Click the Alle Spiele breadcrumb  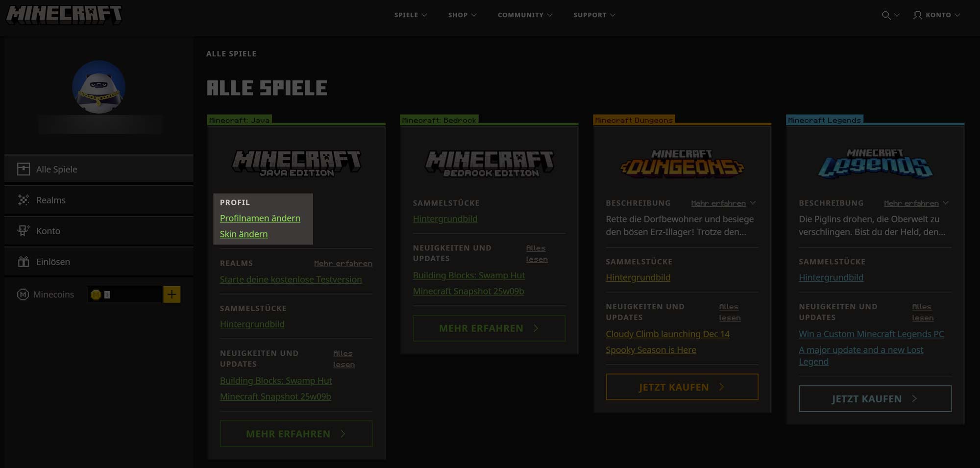click(x=231, y=54)
